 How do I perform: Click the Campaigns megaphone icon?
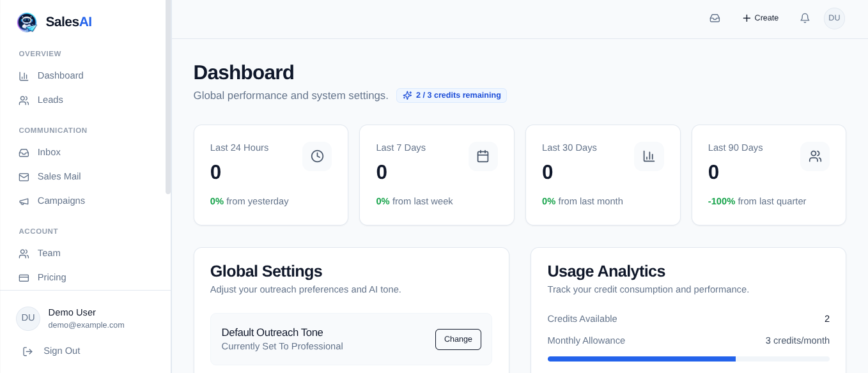point(24,201)
